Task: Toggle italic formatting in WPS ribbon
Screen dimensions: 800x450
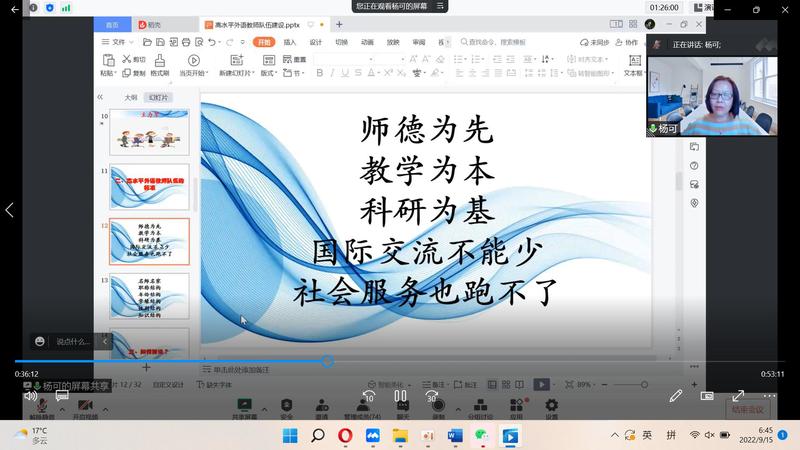Action: [x=333, y=73]
